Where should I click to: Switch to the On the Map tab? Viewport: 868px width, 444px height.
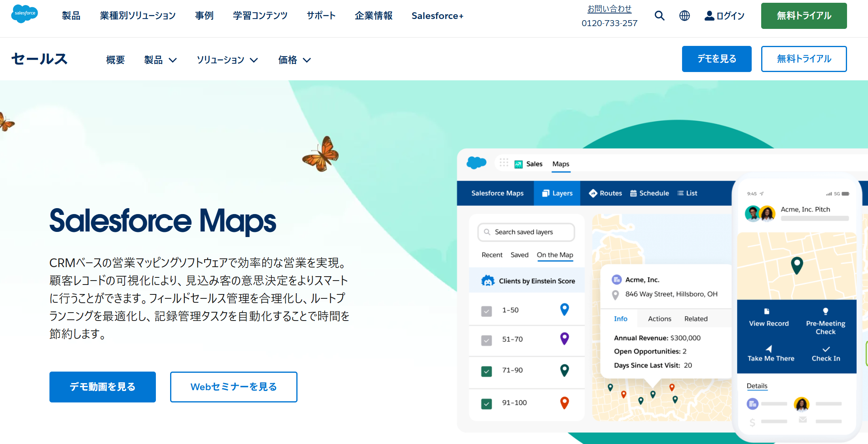tap(555, 255)
